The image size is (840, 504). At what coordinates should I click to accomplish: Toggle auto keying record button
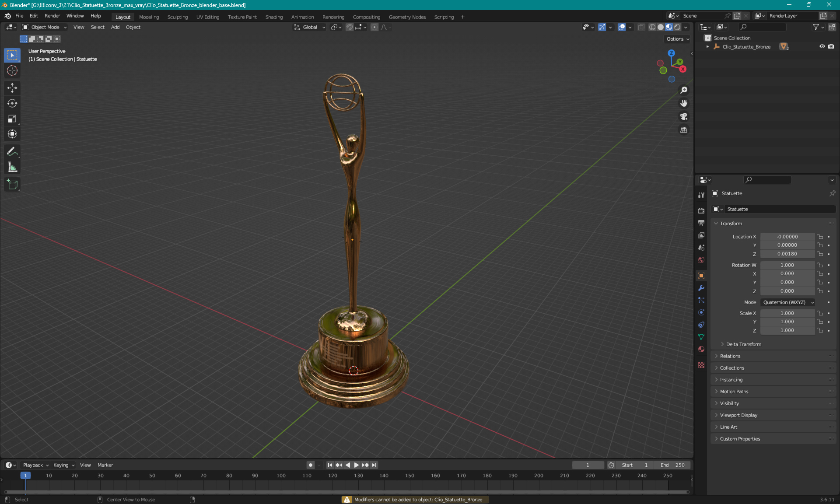311,465
